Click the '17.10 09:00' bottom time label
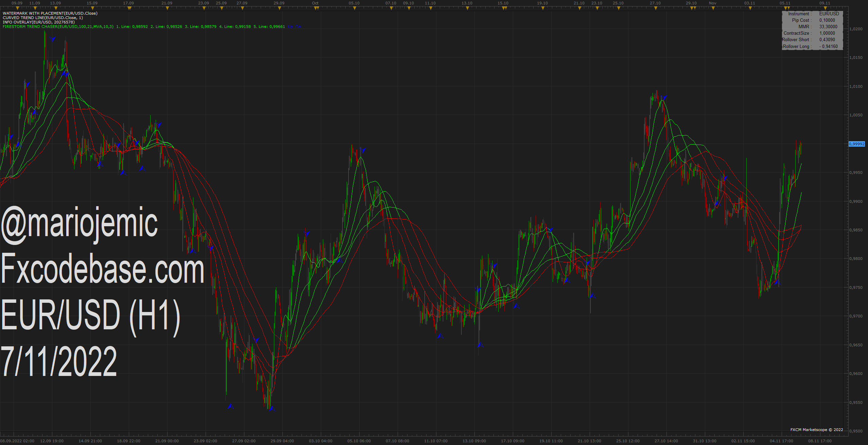 [x=513, y=441]
